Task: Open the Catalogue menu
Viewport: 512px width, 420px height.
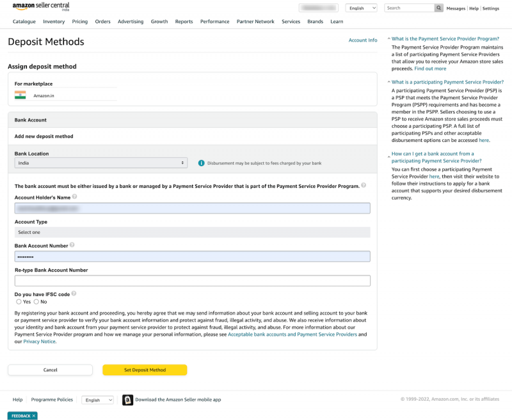Action: 24,22
